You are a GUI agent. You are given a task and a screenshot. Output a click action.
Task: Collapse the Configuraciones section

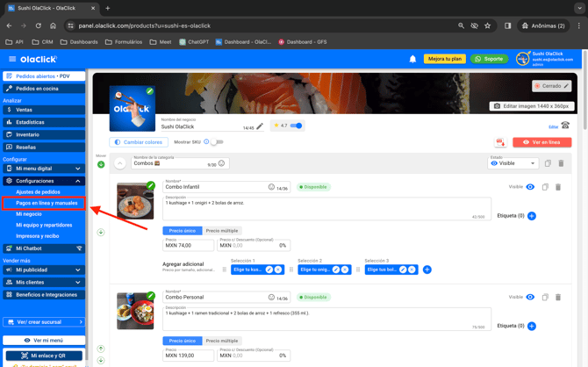(x=44, y=181)
